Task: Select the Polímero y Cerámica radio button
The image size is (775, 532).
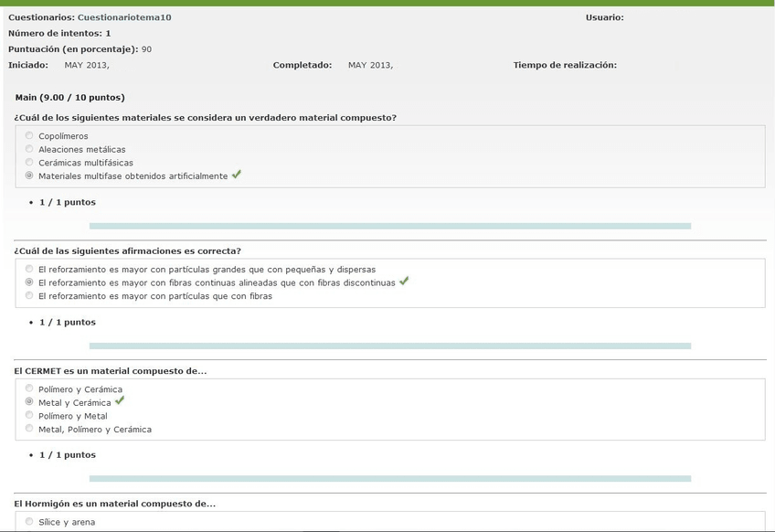Action: tap(29, 388)
